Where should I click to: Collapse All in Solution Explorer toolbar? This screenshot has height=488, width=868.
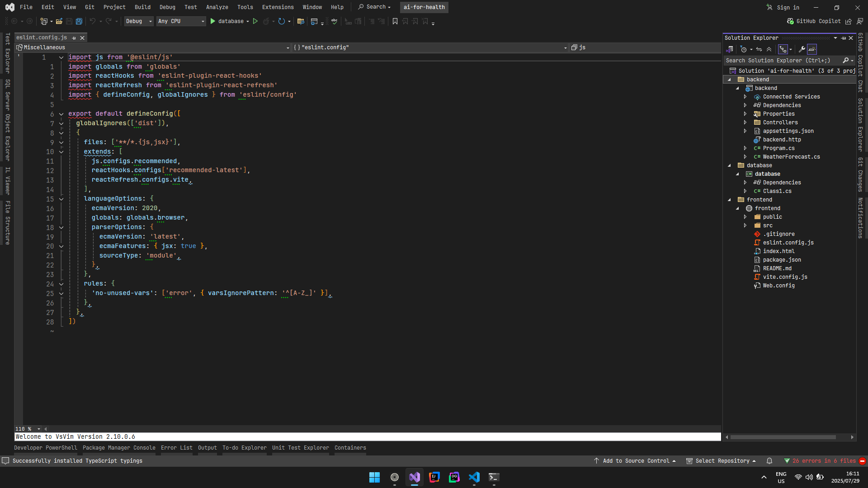pos(769,49)
